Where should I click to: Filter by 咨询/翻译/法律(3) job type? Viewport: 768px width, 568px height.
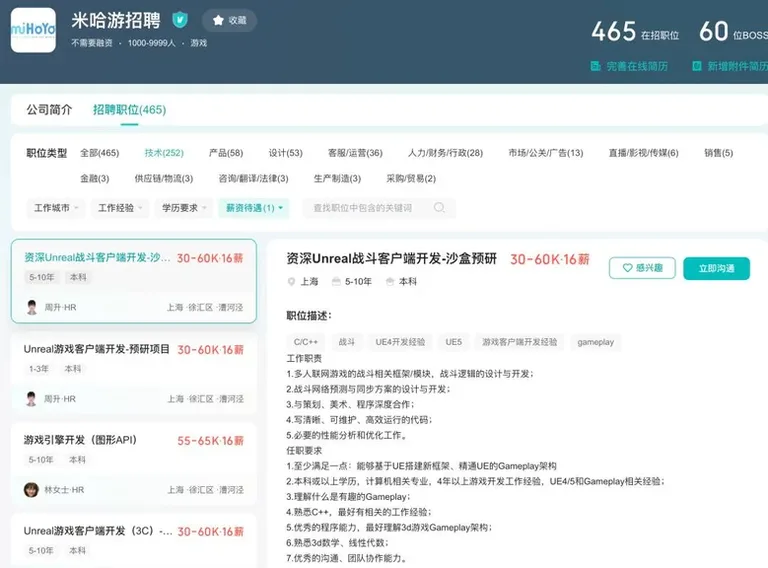[253, 178]
